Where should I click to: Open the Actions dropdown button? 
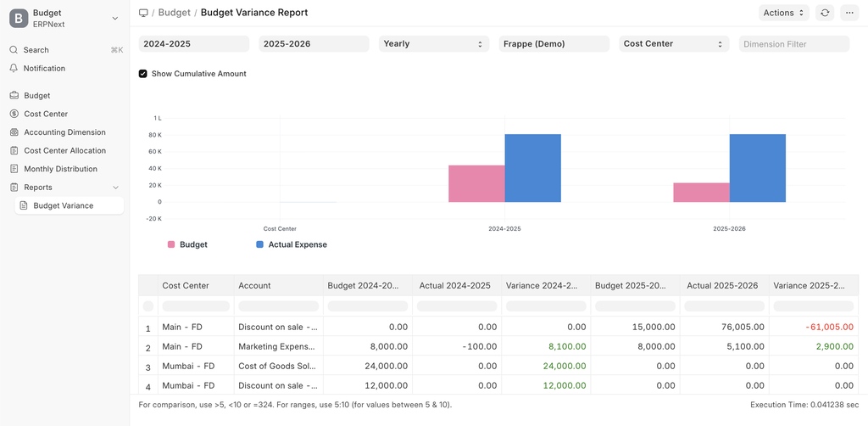pos(784,13)
